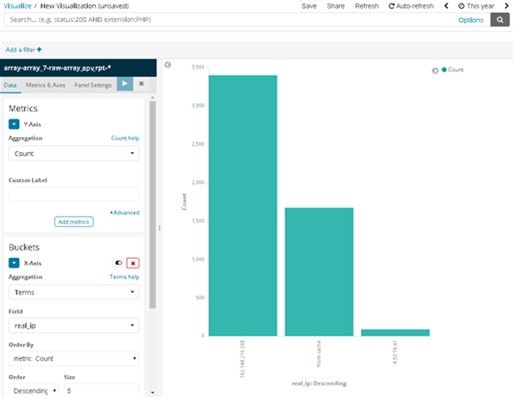The width and height of the screenshot is (517, 399).
Task: Open the Count help link
Action: pos(125,138)
